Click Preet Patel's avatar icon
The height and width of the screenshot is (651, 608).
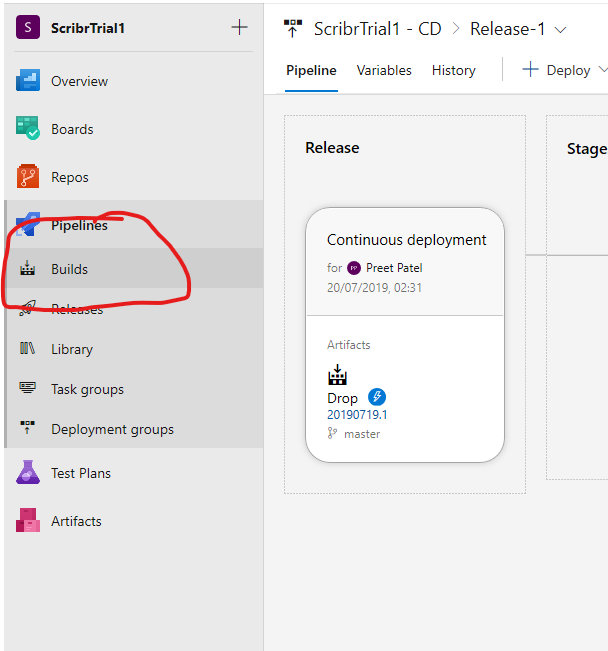354,268
